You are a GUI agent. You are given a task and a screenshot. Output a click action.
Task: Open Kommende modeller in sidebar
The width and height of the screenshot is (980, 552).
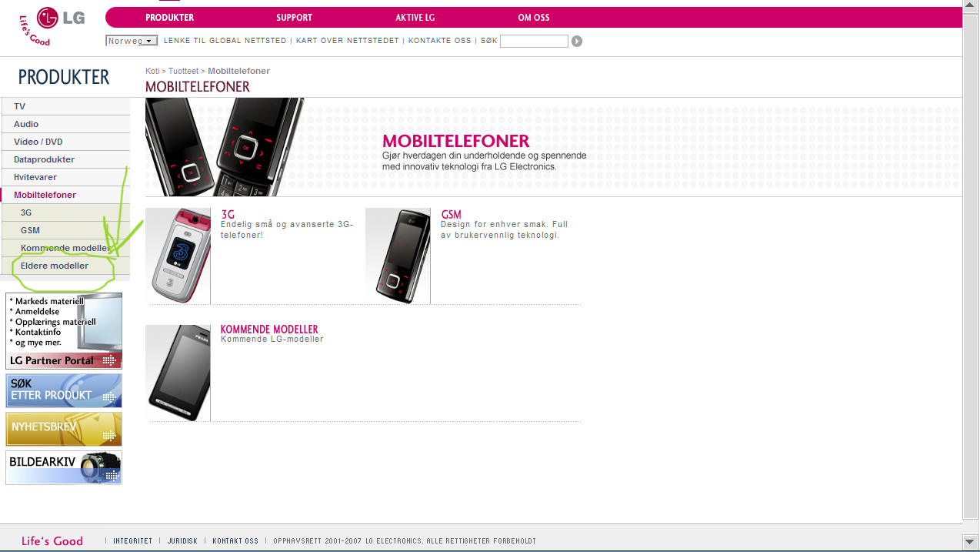65,248
